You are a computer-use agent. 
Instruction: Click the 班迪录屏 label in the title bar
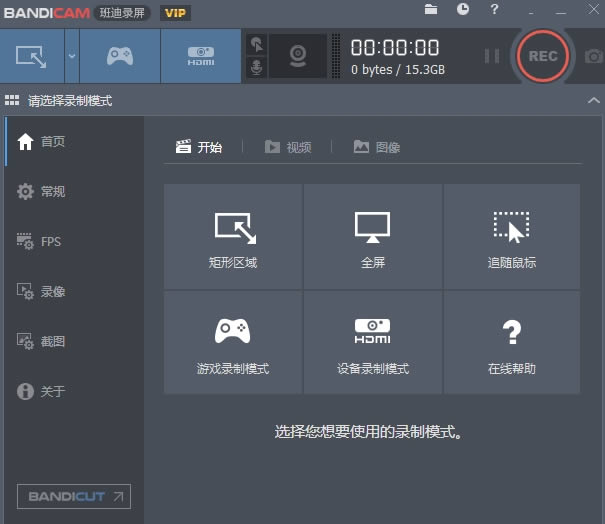pos(122,13)
